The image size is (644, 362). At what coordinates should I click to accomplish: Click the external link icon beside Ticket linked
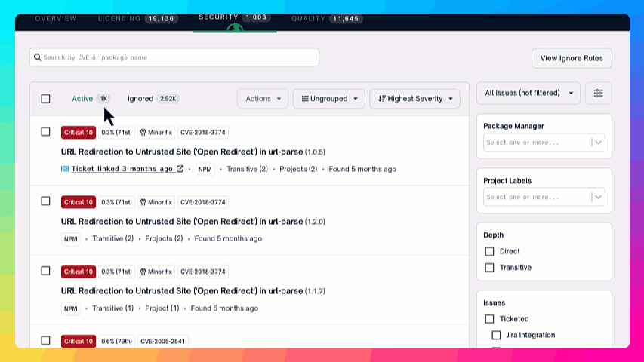180,169
